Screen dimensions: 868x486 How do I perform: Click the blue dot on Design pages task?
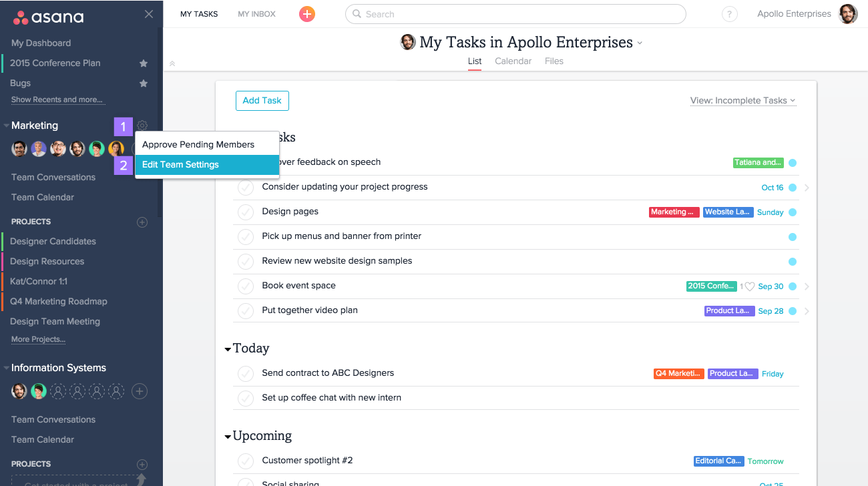point(793,212)
